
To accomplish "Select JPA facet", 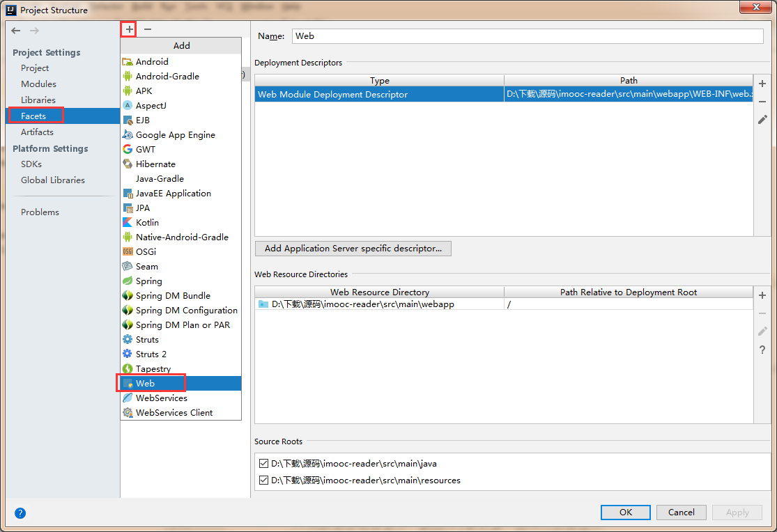I will 181,208.
